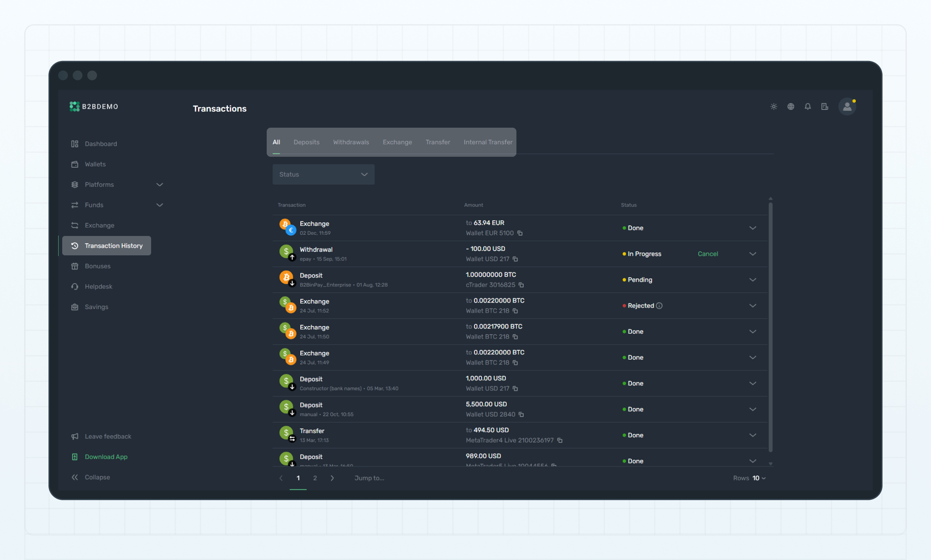Go to page 2 of transactions
The height and width of the screenshot is (560, 931).
pos(315,478)
